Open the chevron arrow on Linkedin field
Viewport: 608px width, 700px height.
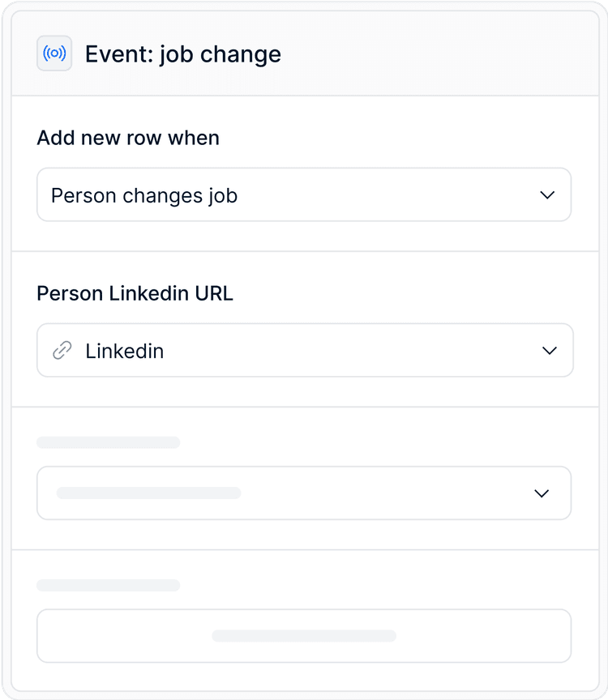coord(550,351)
